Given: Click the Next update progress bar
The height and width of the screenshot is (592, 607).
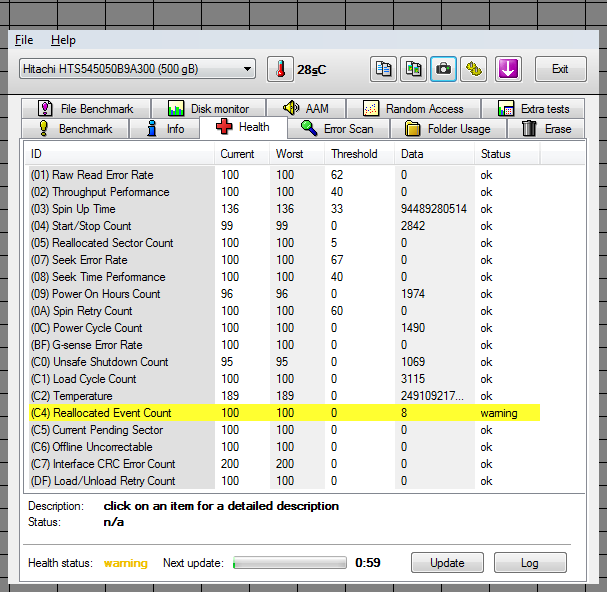Looking at the screenshot, I should (x=290, y=563).
